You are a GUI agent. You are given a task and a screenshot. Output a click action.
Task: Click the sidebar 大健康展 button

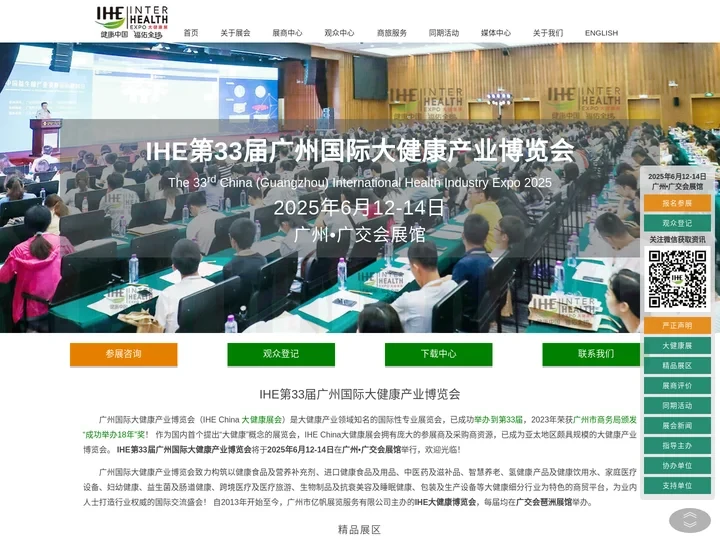pos(677,346)
